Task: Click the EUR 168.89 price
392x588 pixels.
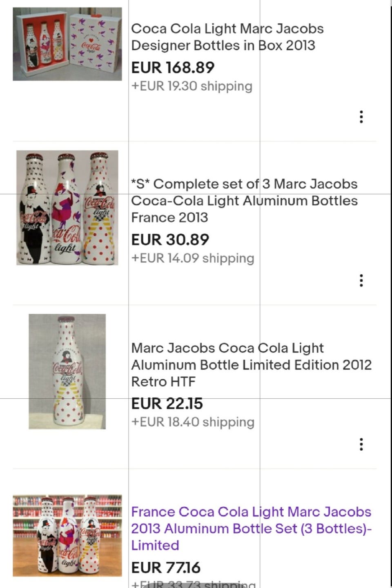Action: pyautogui.click(x=173, y=68)
